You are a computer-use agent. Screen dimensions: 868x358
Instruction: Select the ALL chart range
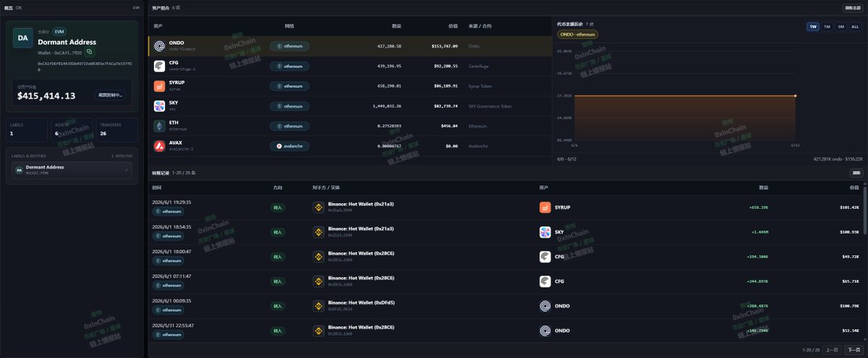coord(855,27)
